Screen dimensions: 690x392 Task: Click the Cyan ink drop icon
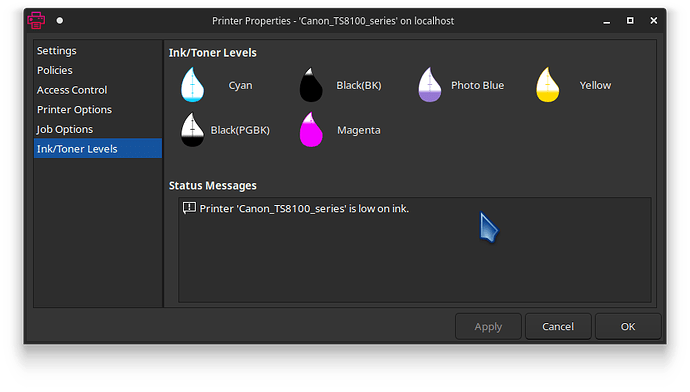point(192,84)
